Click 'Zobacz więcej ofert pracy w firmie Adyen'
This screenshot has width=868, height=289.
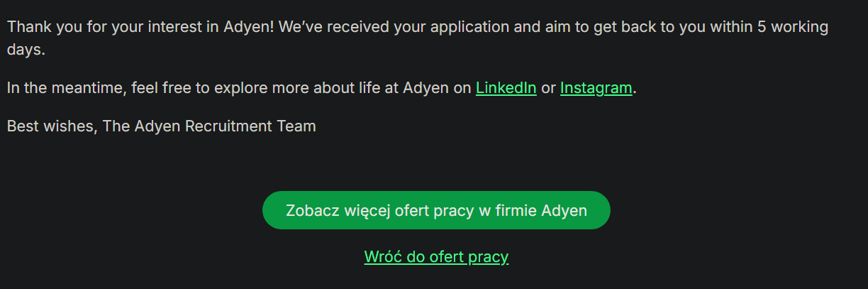coord(436,210)
